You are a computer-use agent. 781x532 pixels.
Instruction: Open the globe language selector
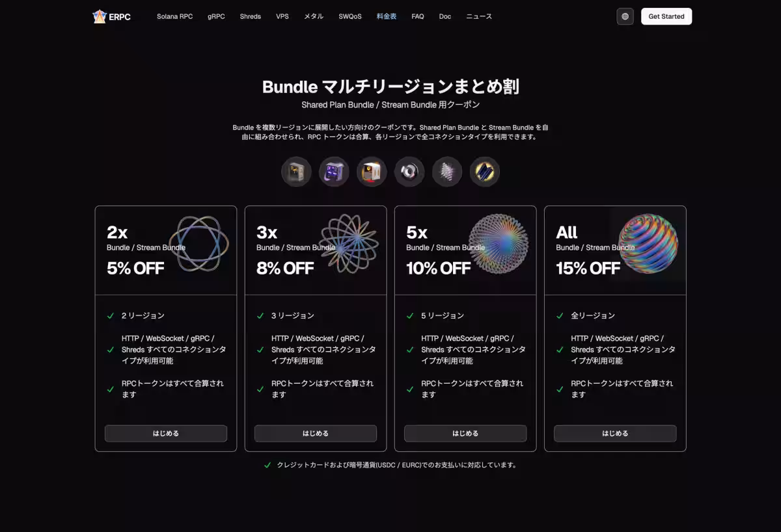(x=625, y=16)
